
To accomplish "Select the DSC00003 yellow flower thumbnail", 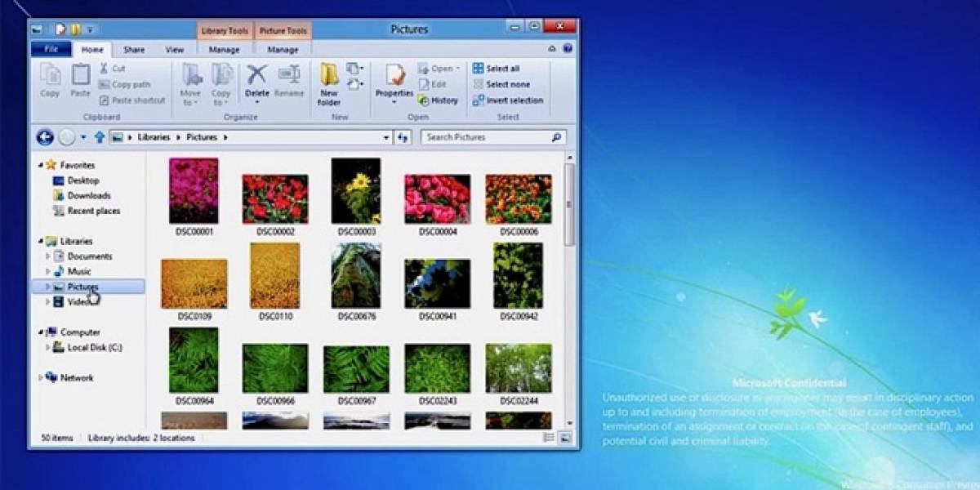I will coord(356,190).
